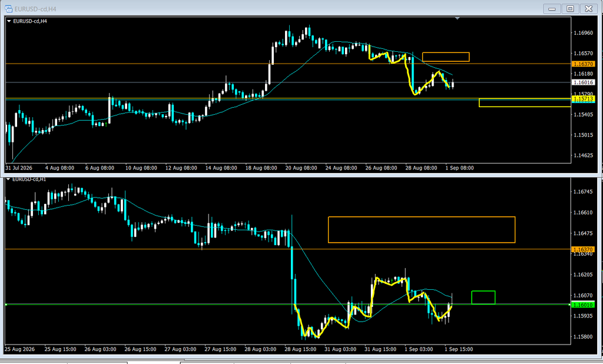The height and width of the screenshot is (364, 603).
Task: Click the green horizontal line's left handle
Action: [6, 305]
